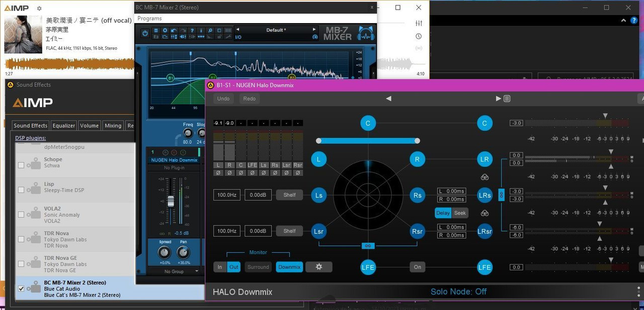Enable the TDR Nova GE plugin checkbox
The image size is (644, 310).
(21, 264)
